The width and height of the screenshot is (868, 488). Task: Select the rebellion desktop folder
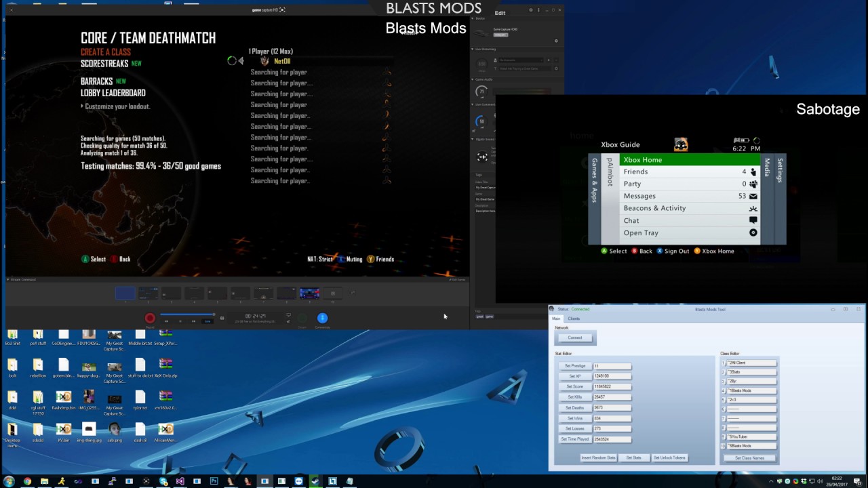[38, 368]
